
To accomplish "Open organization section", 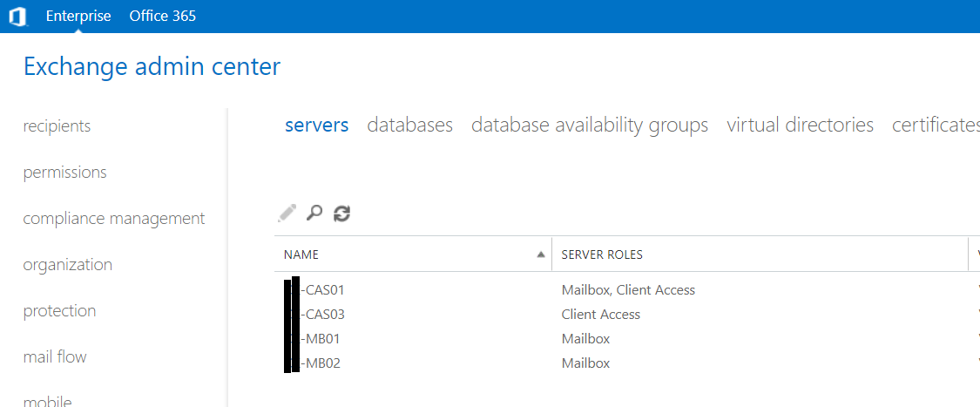I will pyautogui.click(x=67, y=265).
